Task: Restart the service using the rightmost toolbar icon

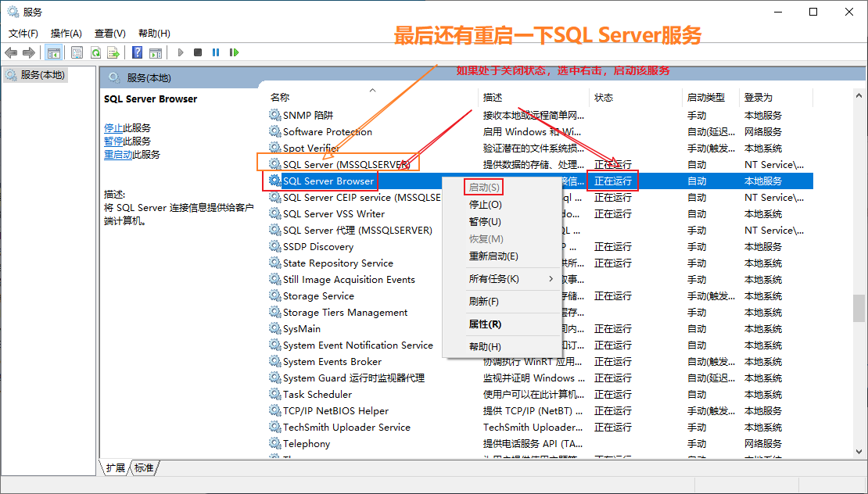Action: coord(235,52)
